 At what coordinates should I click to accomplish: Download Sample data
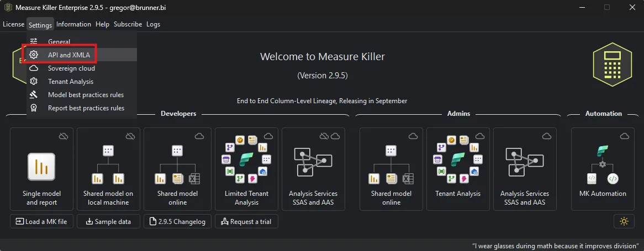108,221
